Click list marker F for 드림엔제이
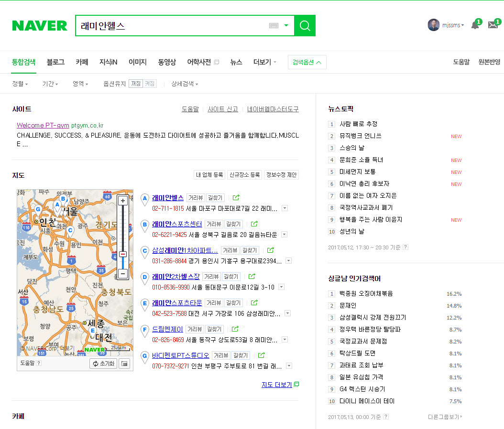Image resolution: width=504 pixels, height=429 pixels. click(145, 331)
